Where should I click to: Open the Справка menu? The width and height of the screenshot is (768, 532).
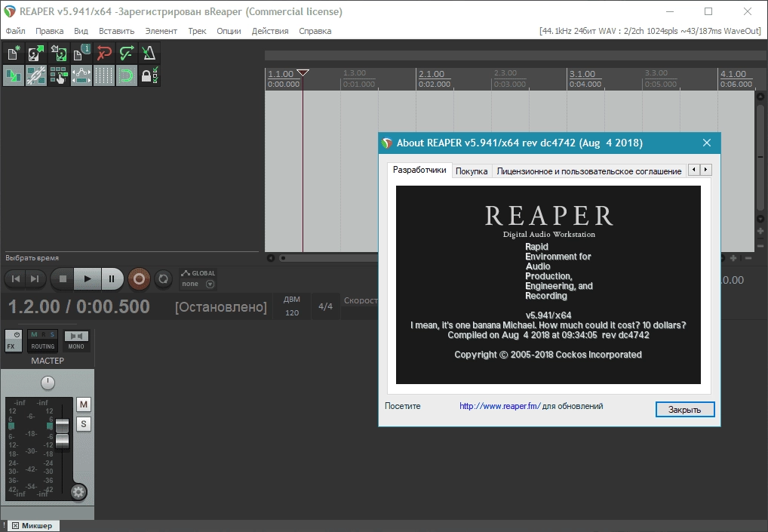point(315,31)
